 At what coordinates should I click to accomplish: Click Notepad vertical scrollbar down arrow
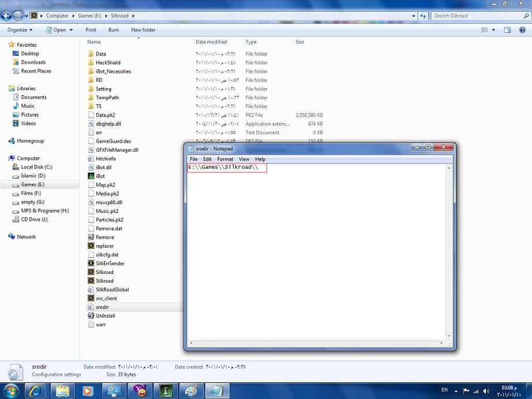tap(449, 336)
